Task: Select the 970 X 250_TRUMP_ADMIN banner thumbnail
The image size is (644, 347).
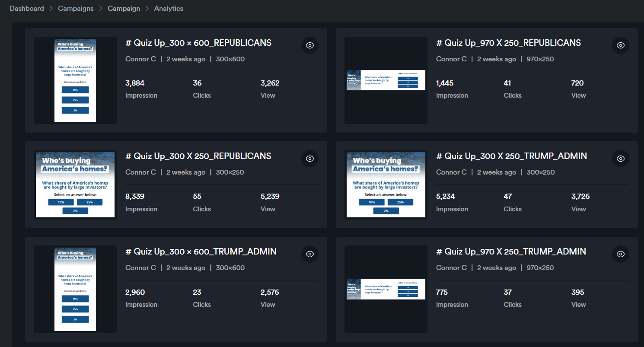Action: 386,289
